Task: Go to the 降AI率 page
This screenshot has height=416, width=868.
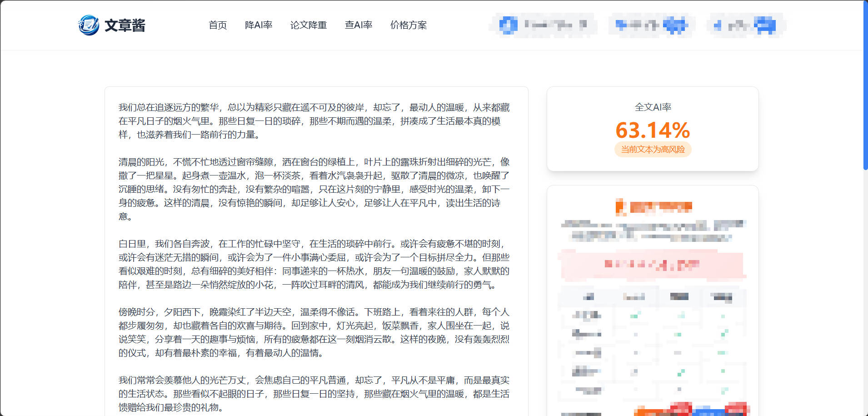Action: click(x=259, y=25)
